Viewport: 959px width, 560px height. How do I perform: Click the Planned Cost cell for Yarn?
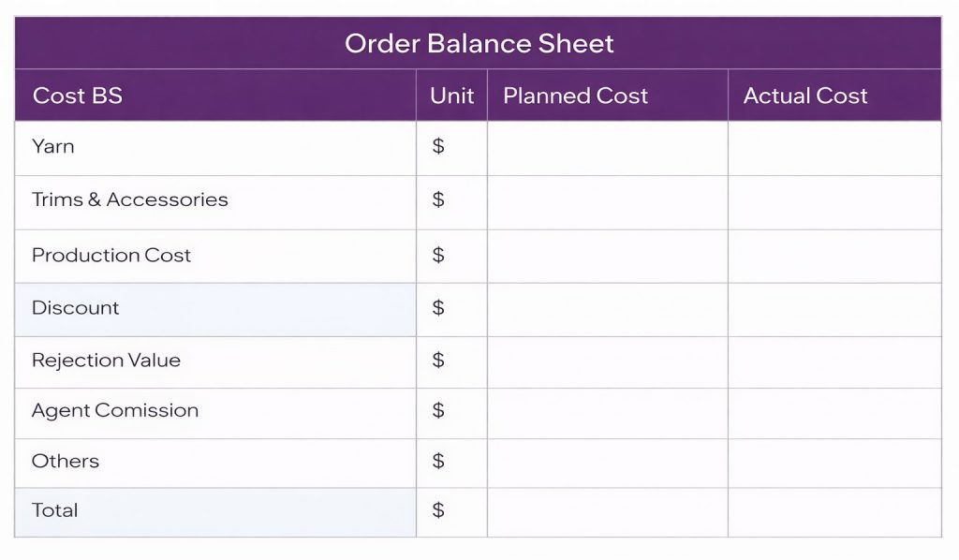click(607, 148)
